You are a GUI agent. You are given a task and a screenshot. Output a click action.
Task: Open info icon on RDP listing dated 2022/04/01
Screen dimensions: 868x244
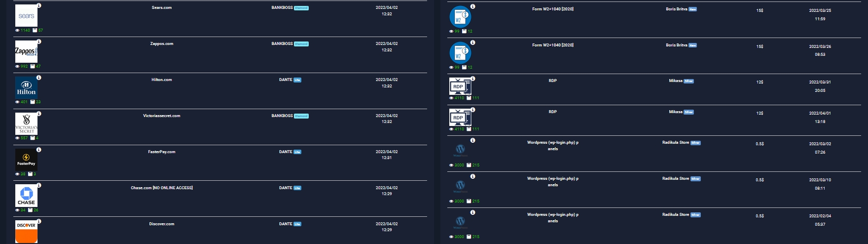pyautogui.click(x=472, y=110)
